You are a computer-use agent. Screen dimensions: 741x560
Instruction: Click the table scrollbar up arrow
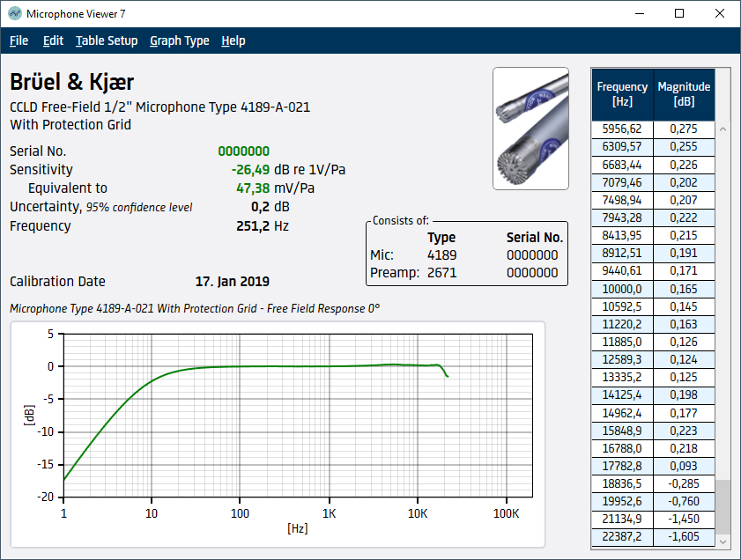click(723, 129)
